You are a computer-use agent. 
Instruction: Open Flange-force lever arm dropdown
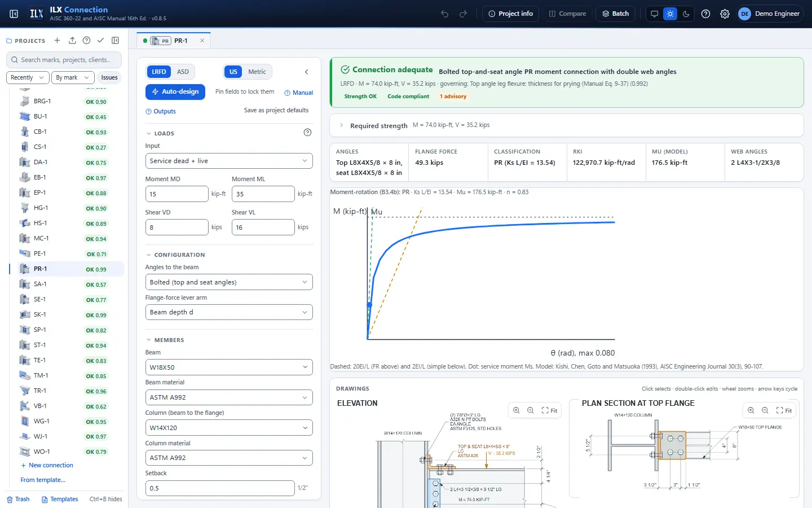coord(229,312)
